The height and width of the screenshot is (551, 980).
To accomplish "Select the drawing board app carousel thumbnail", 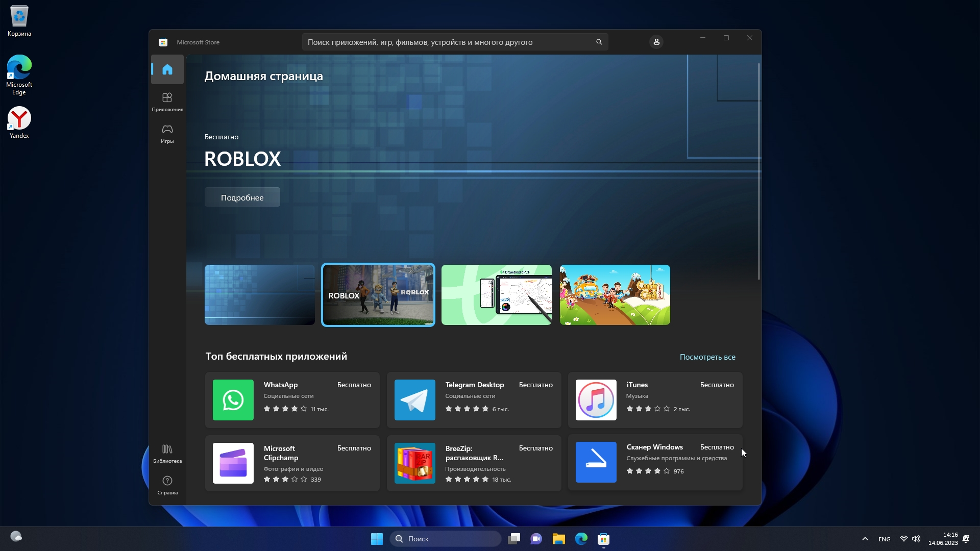I will pos(496,295).
